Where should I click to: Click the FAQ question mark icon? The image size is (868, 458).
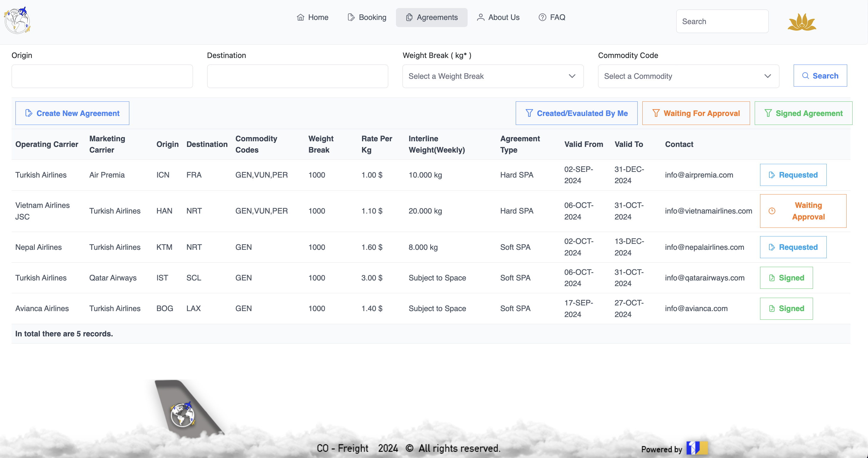[542, 18]
